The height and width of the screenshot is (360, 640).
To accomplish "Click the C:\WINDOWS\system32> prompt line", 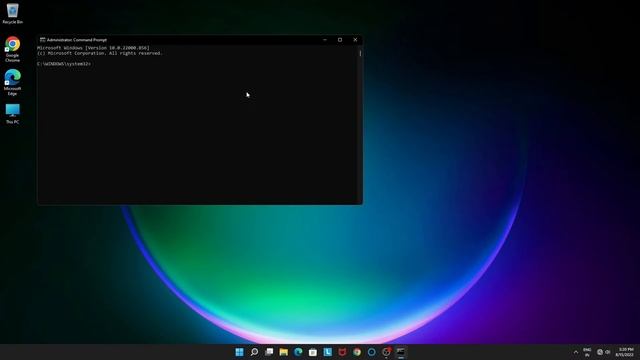I will tap(64, 64).
